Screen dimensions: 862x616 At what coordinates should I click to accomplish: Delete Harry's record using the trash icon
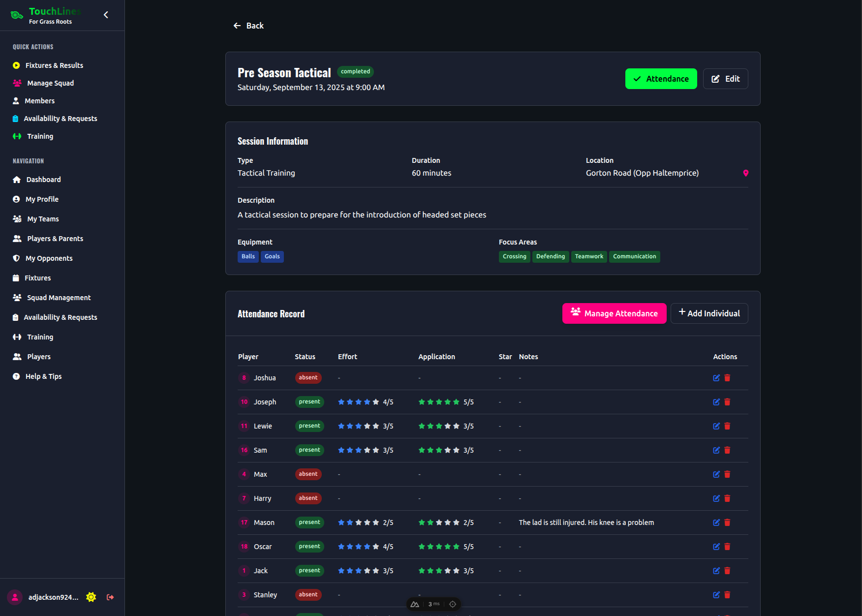pos(728,498)
